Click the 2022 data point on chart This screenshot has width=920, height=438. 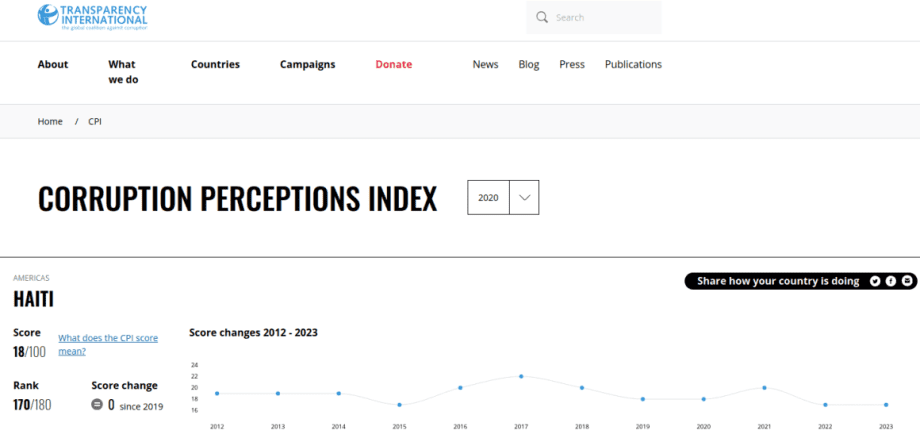click(826, 405)
